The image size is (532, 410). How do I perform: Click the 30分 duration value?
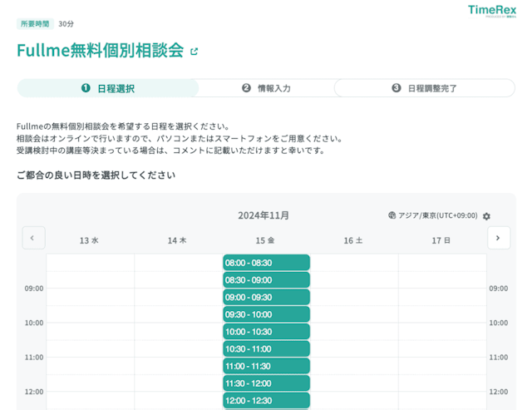[66, 24]
